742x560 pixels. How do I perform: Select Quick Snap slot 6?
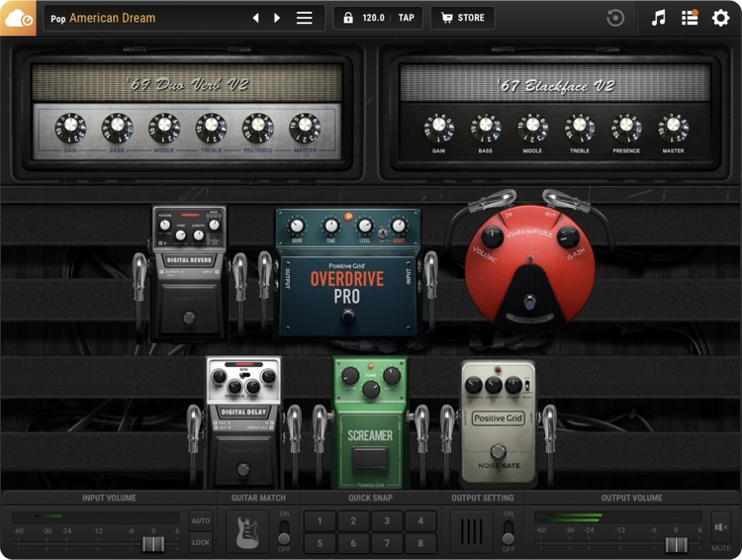[x=353, y=543]
